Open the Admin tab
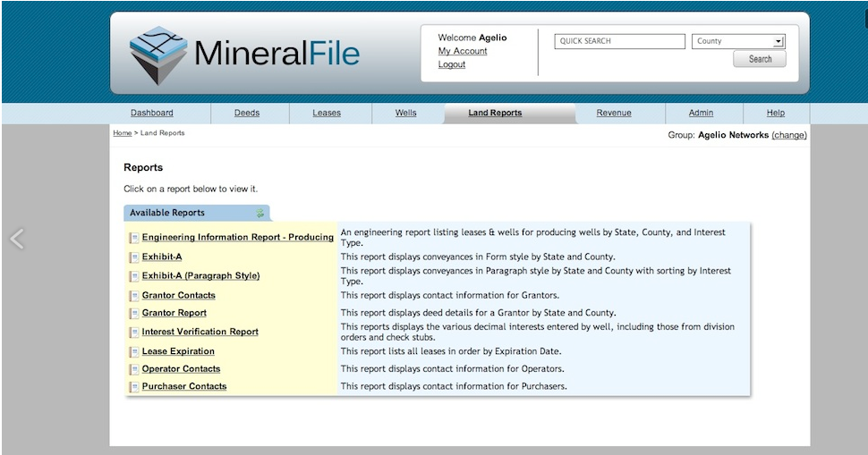 (x=701, y=113)
